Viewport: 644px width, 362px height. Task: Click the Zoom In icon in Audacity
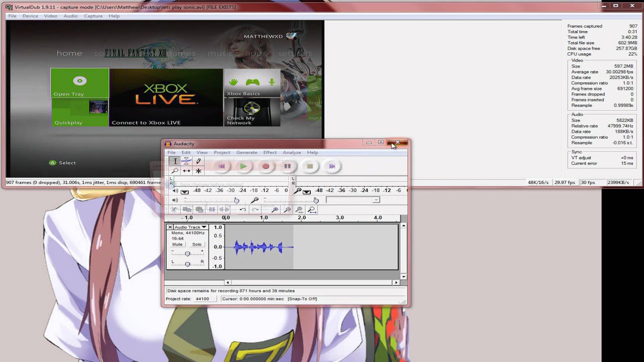[x=275, y=210]
